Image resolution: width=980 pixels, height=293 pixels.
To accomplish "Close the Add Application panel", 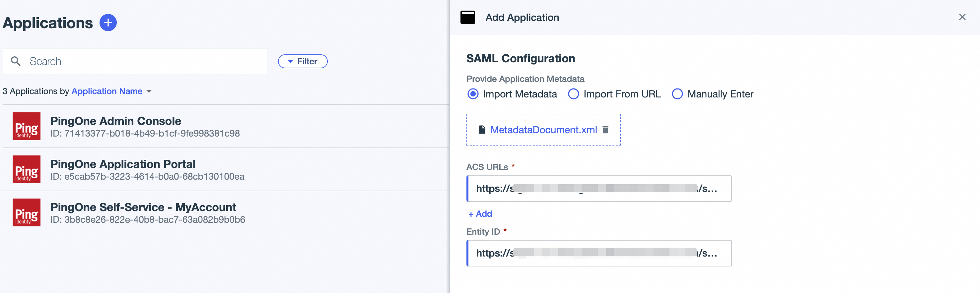I will 962,17.
